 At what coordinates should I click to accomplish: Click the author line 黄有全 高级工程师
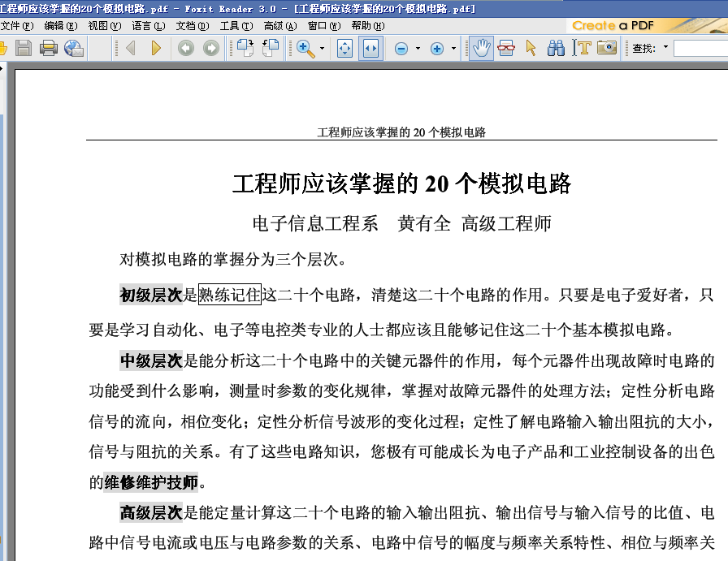click(x=474, y=223)
